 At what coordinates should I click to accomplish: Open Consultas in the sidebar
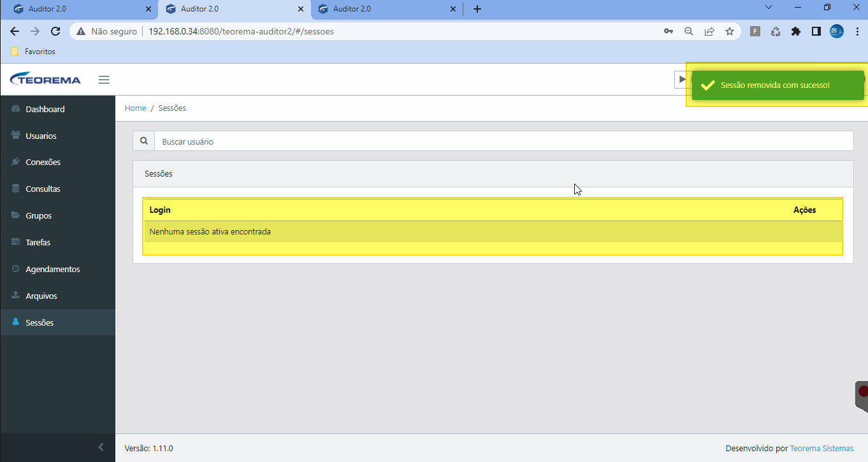click(57, 189)
